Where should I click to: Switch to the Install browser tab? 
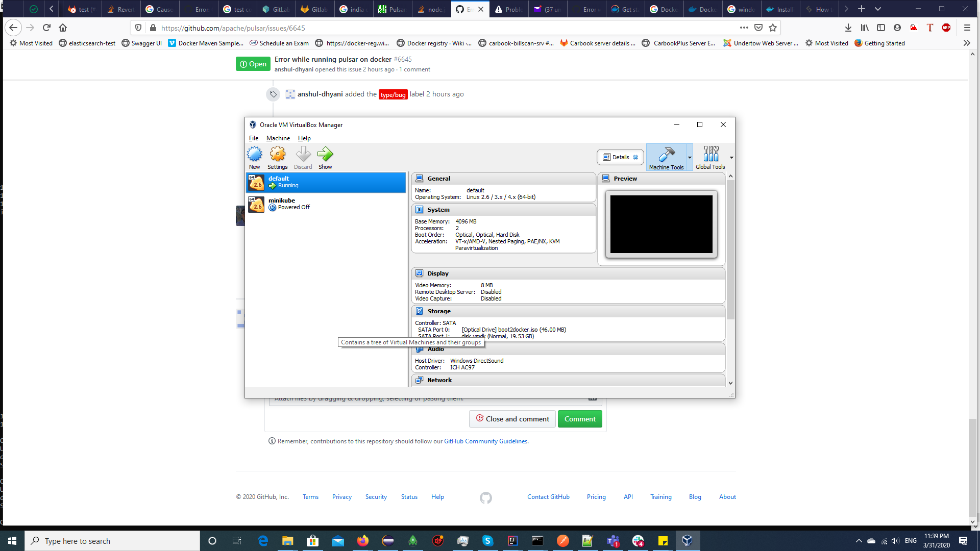[780, 9]
